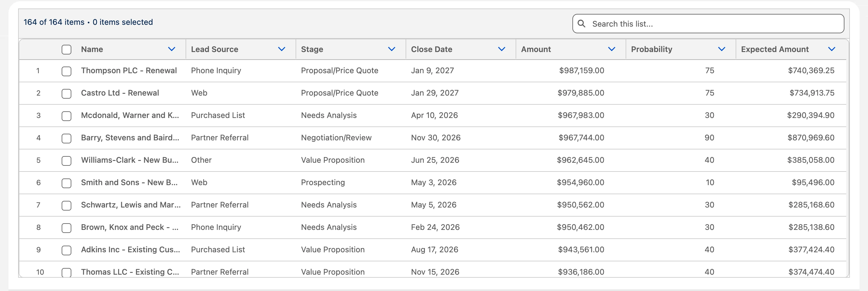Open Mcdonald, Warner and K... opportunity
Viewport: 868px width, 291px height.
(x=130, y=115)
